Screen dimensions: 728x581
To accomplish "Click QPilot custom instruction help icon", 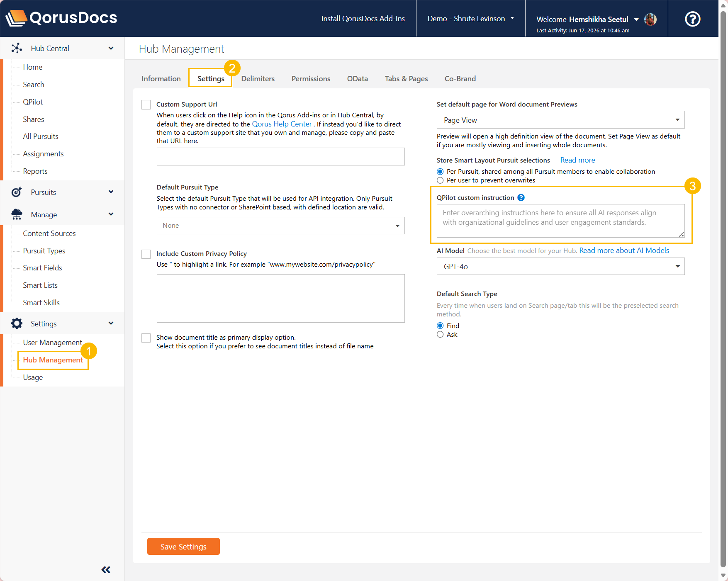I will 521,198.
